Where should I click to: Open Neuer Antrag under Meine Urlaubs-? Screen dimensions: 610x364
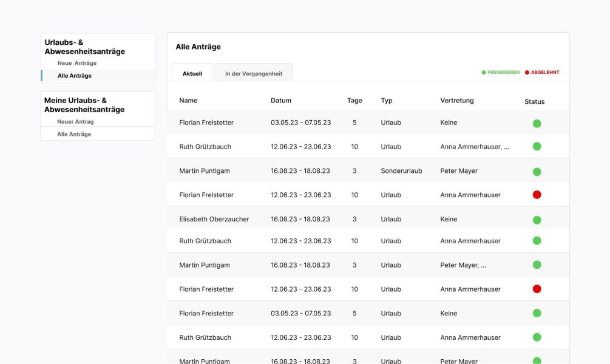tap(75, 122)
